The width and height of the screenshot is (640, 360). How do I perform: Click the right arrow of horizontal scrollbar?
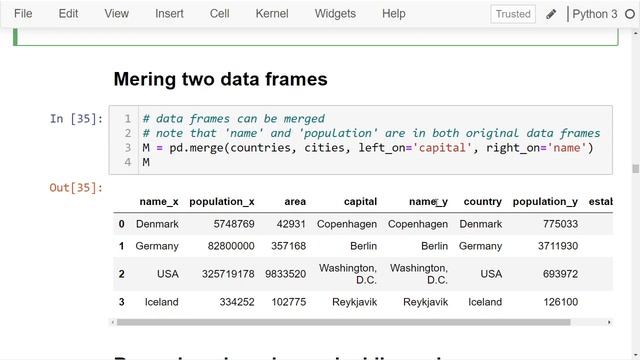point(609,322)
